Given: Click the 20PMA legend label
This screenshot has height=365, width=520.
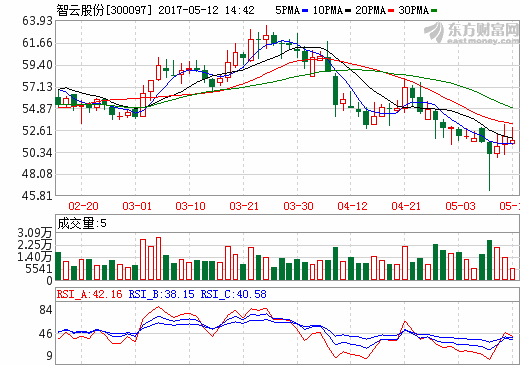Looking at the screenshot, I should pyautogui.click(x=370, y=10).
